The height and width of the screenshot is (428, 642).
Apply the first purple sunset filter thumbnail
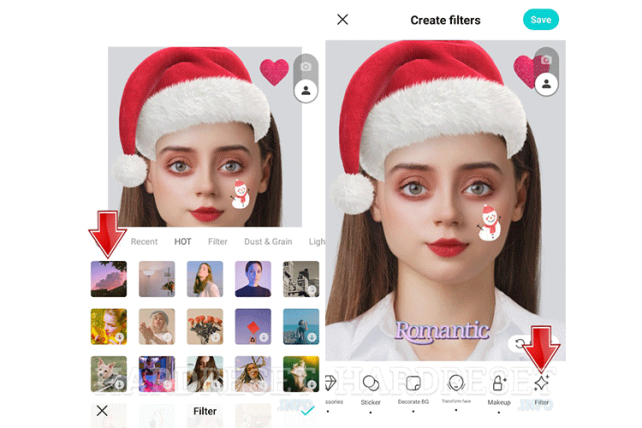click(x=108, y=278)
